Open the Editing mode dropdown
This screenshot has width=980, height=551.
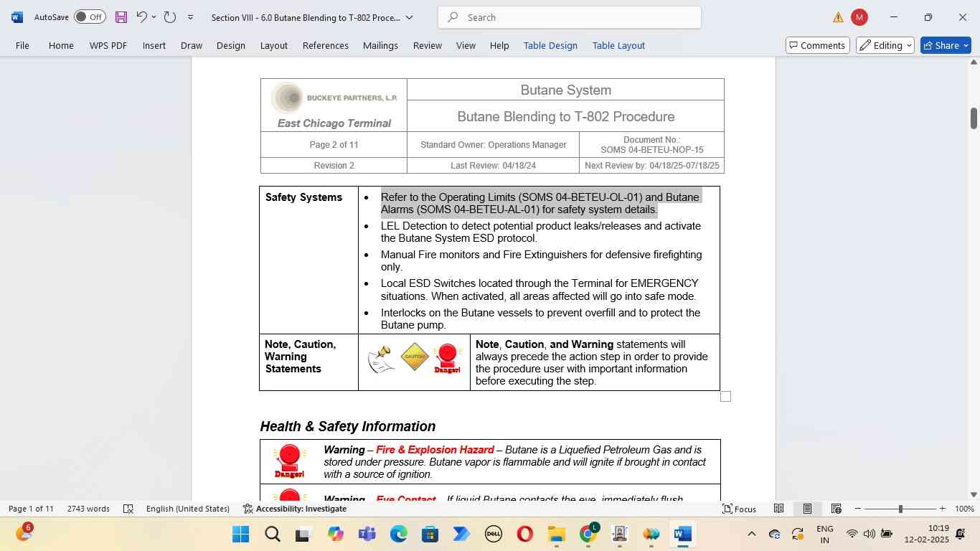click(x=885, y=45)
